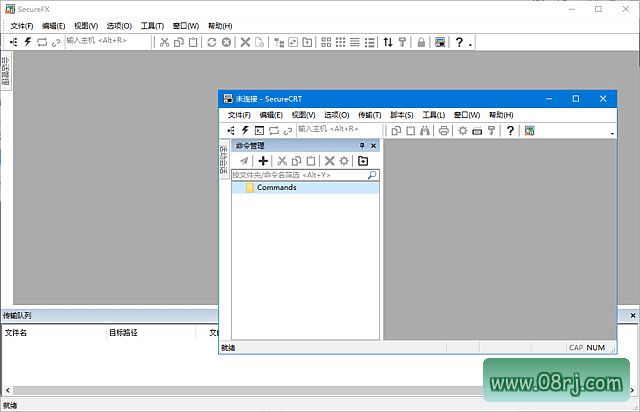This screenshot has height=412, width=640.
Task: Open the 工具(T) menu in SecureFX
Action: pos(153,25)
